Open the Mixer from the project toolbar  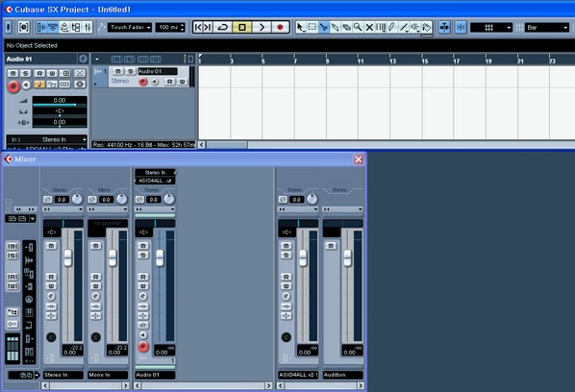coord(87,27)
